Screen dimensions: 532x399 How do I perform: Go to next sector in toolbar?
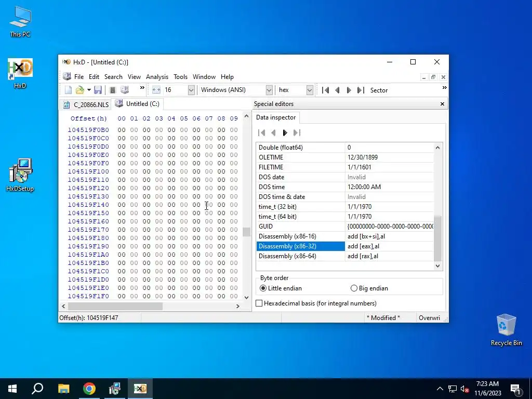click(x=349, y=90)
